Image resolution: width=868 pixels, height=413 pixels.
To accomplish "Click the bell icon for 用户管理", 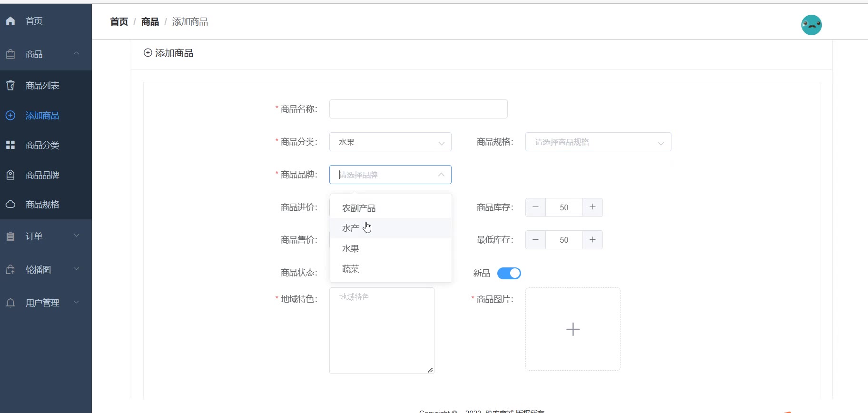I will (10, 303).
